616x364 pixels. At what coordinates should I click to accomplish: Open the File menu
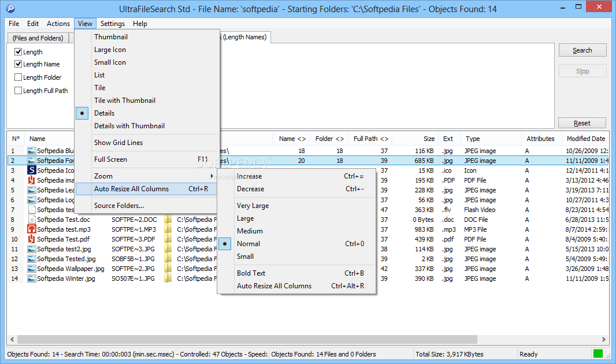[x=14, y=24]
